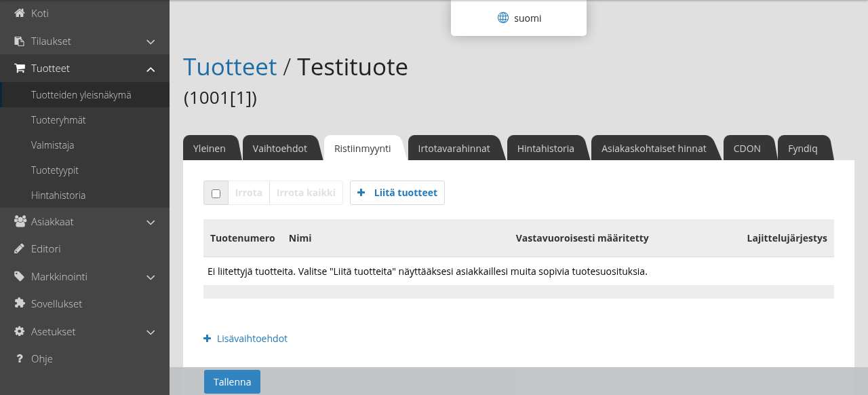Follow the Tuotteet breadcrumb link

(230, 67)
